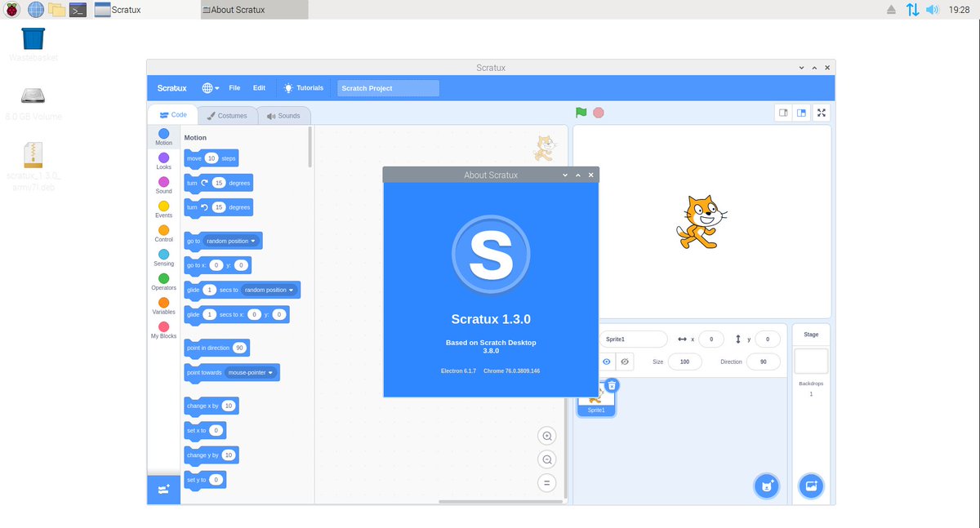The width and height of the screenshot is (980, 528).
Task: Click the eject icon in system tray
Action: pos(891,10)
